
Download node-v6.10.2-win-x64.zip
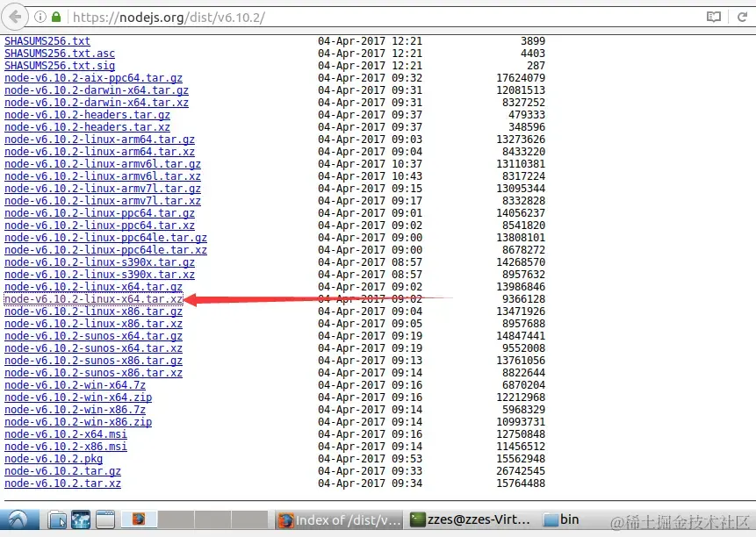pyautogui.click(x=78, y=397)
